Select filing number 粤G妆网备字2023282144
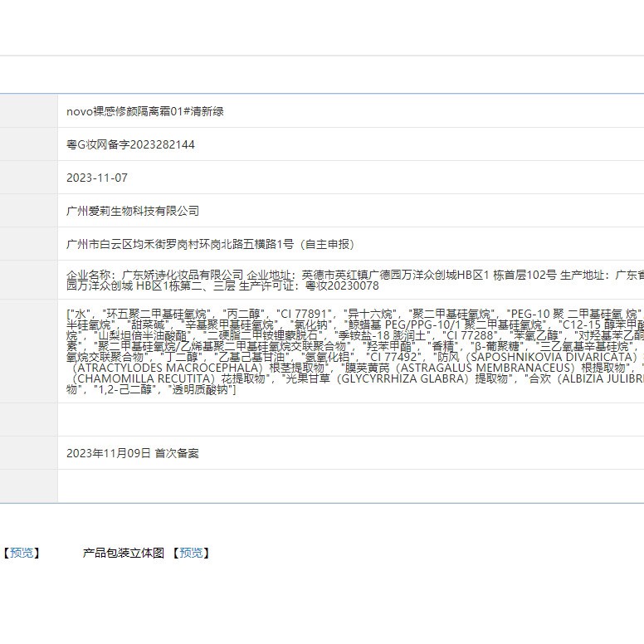The image size is (644, 644). (130, 144)
